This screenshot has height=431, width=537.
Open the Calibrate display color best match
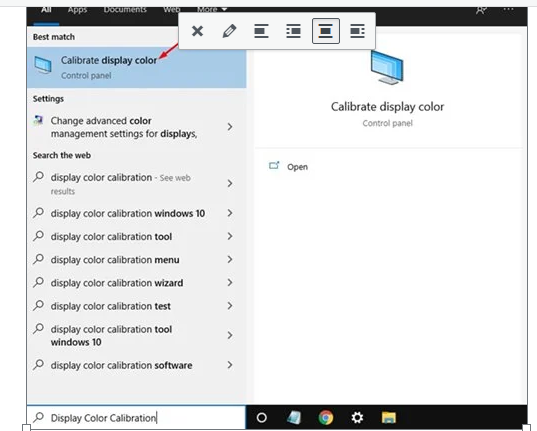click(x=136, y=67)
